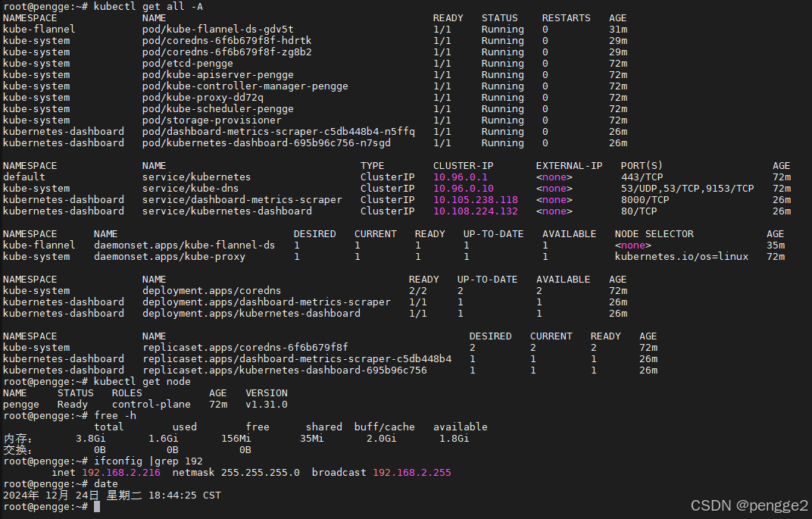Click the Running status of pod/etcd-pengge

pyautogui.click(x=502, y=64)
